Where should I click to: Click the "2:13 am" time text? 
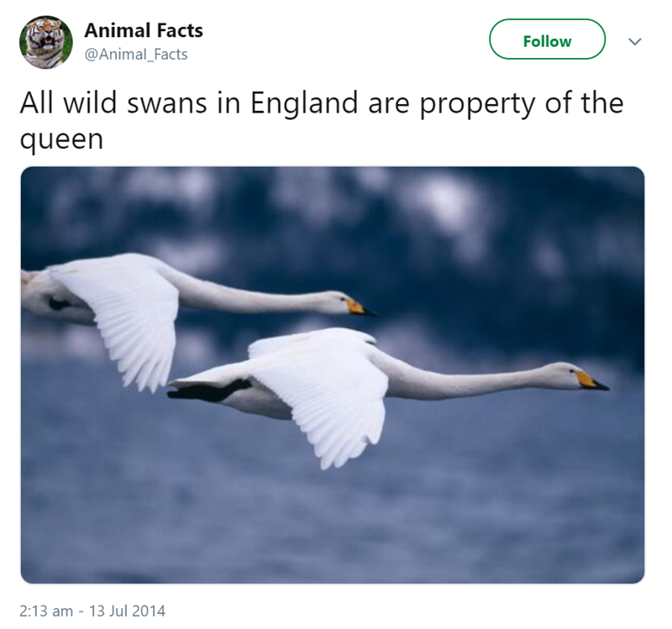(x=46, y=611)
